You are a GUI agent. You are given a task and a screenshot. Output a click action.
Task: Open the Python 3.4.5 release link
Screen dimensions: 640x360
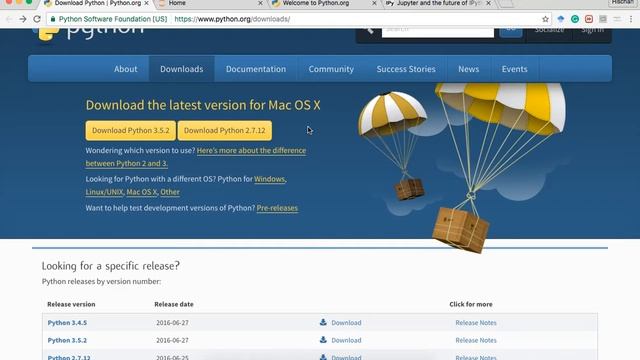[67, 322]
